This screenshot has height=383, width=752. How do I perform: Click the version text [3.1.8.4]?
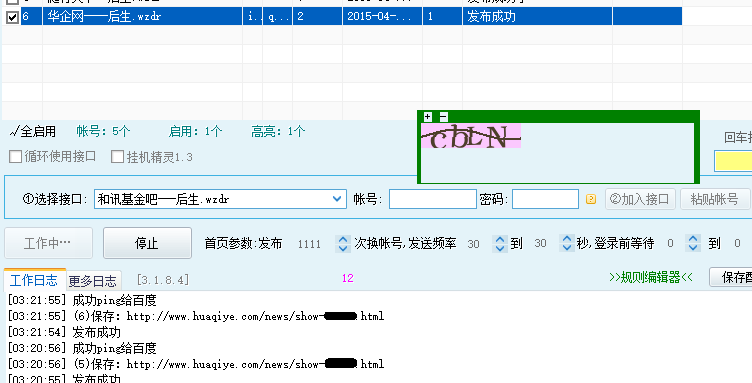click(163, 279)
